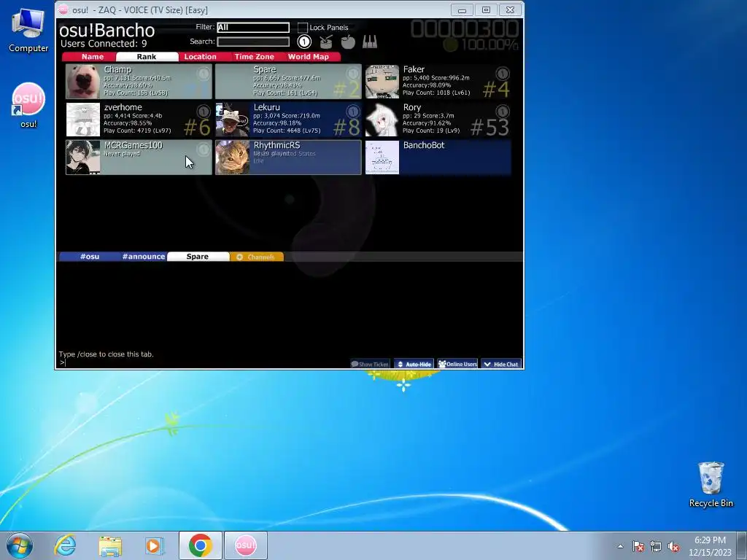Click the #53 rank on Rory's panel

tap(489, 127)
